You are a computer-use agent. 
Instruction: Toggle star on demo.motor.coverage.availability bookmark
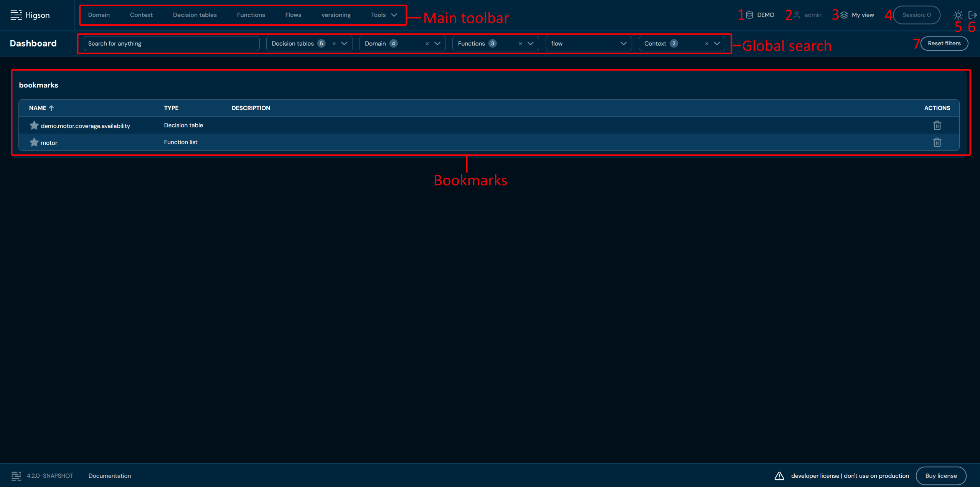pyautogui.click(x=34, y=125)
